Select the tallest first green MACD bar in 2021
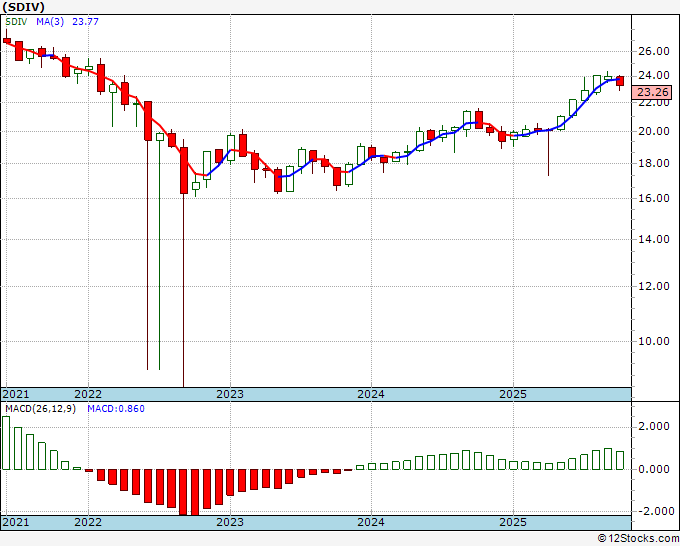The width and height of the screenshot is (680, 546). click(6, 443)
